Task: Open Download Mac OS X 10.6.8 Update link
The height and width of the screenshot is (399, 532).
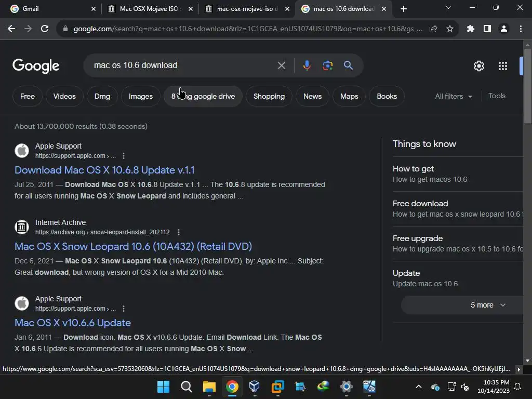Action: [104, 170]
